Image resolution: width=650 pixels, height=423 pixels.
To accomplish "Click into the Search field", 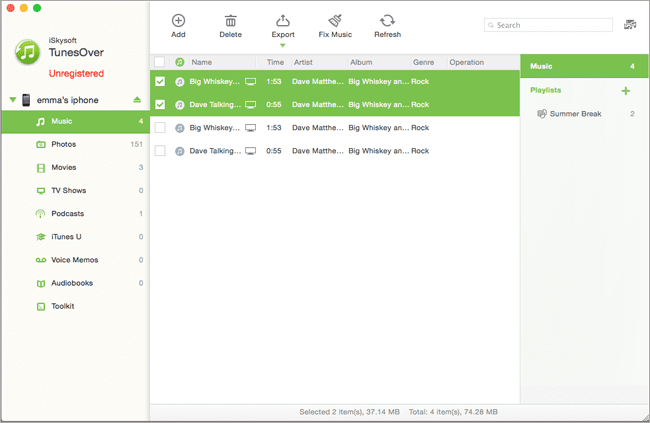I will click(x=548, y=25).
